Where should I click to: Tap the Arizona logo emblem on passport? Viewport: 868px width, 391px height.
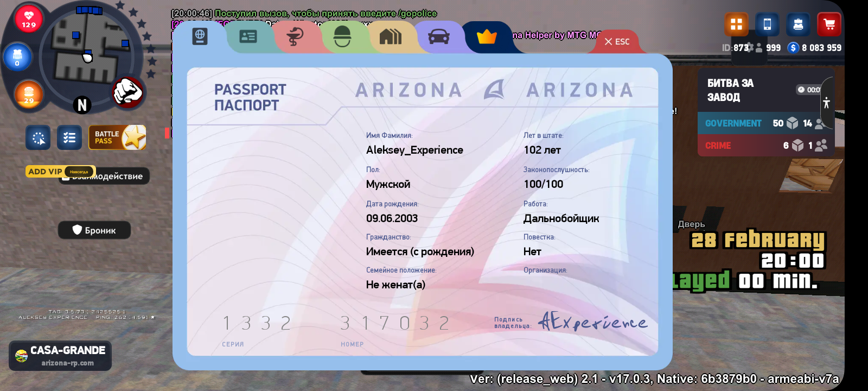pyautogui.click(x=494, y=90)
